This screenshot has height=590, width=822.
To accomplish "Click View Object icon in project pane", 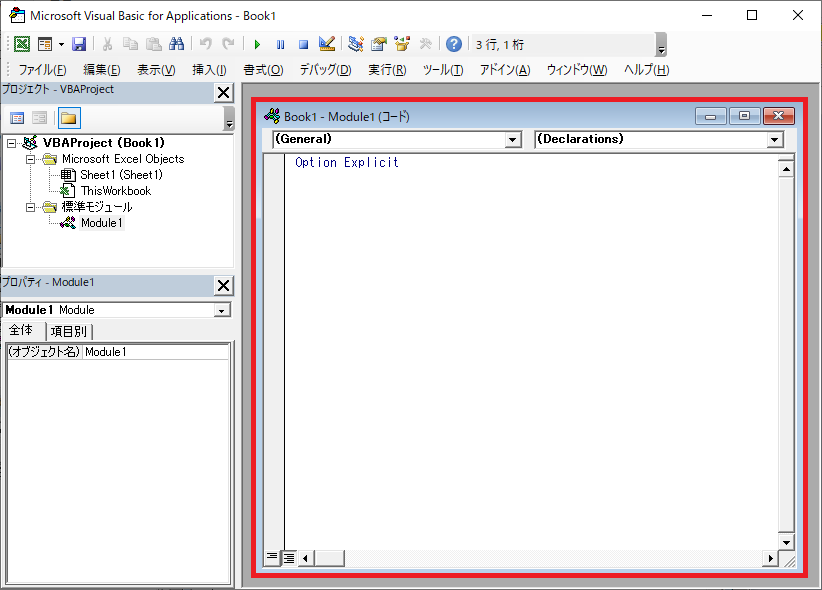I will [x=39, y=118].
